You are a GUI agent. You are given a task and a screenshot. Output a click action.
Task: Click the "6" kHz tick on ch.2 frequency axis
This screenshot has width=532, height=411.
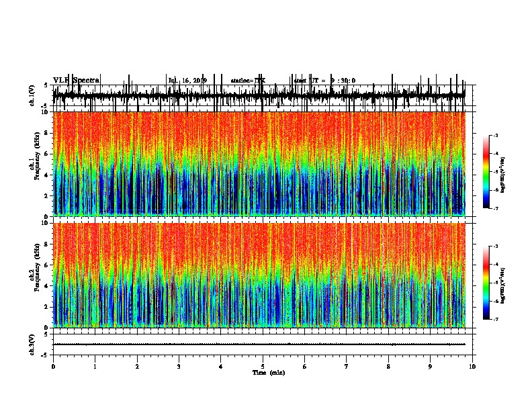click(x=47, y=265)
